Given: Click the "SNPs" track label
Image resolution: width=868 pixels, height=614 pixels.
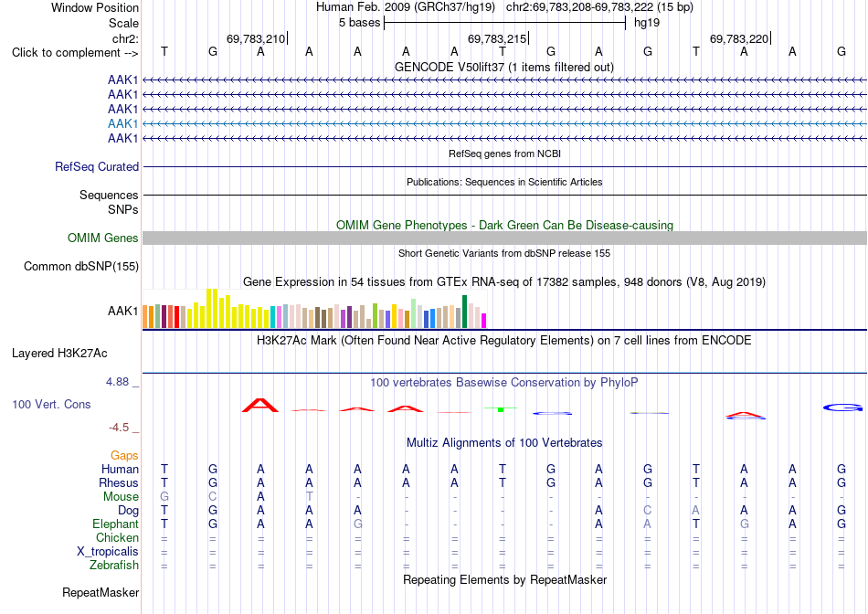Looking at the screenshot, I should pos(123,210).
